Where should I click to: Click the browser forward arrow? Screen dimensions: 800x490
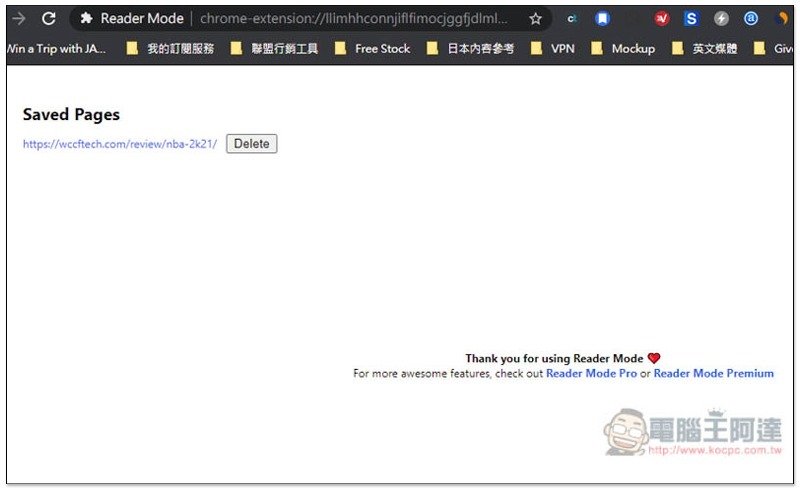coord(18,19)
